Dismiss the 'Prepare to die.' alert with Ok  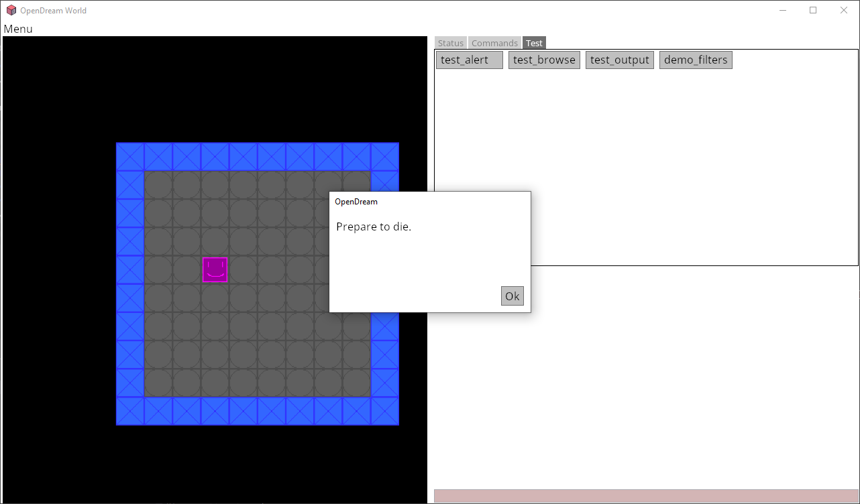pyautogui.click(x=512, y=296)
